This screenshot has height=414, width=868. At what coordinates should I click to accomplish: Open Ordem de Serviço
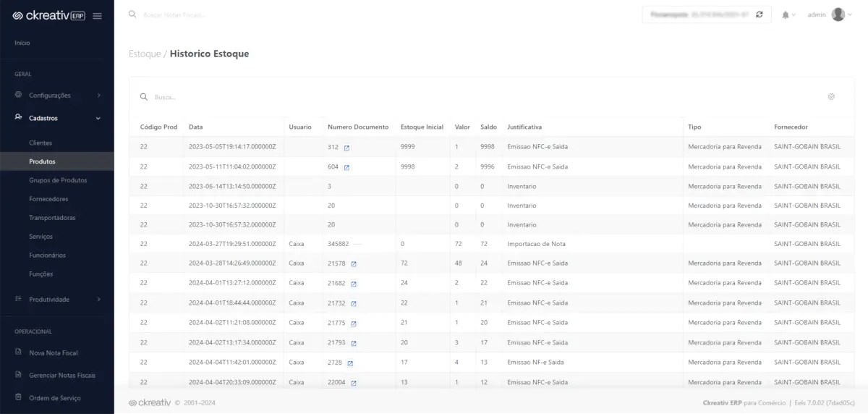coord(55,398)
